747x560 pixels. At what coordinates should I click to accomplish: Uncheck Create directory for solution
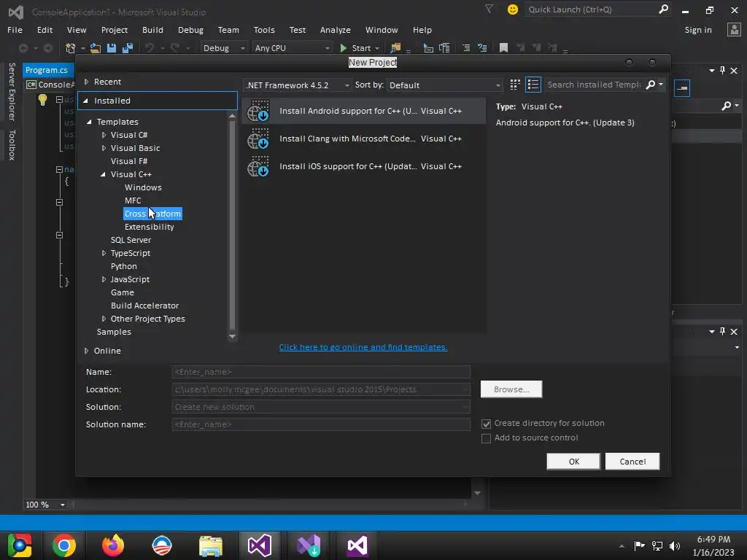point(486,424)
